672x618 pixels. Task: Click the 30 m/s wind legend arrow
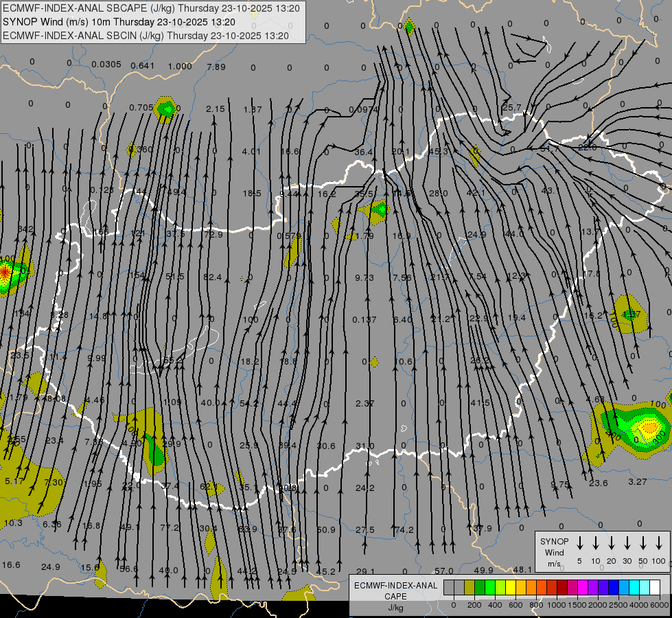627,543
